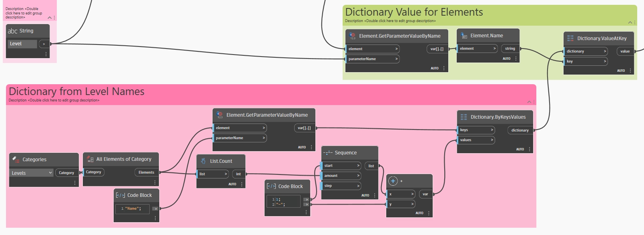Select the Dictionary from Level Names group title
Viewport: 644px width, 235px height.
76,91
